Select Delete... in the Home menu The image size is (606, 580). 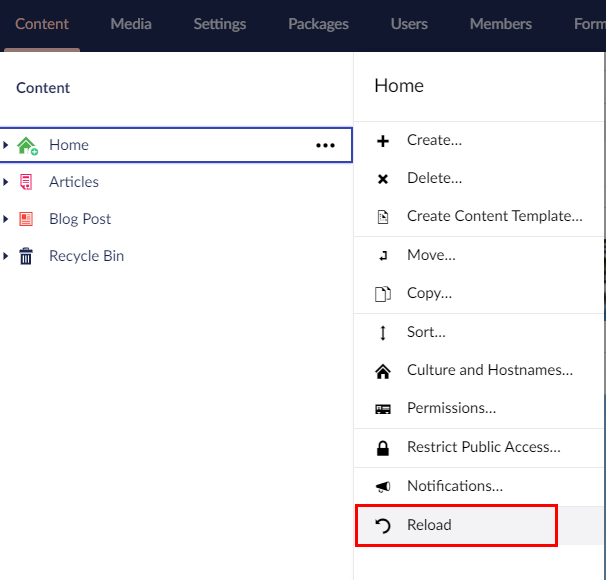coord(434,179)
